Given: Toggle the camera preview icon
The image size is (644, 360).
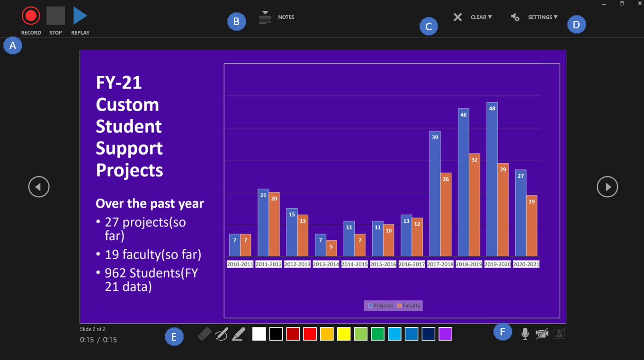Looking at the screenshot, I should click(x=559, y=334).
